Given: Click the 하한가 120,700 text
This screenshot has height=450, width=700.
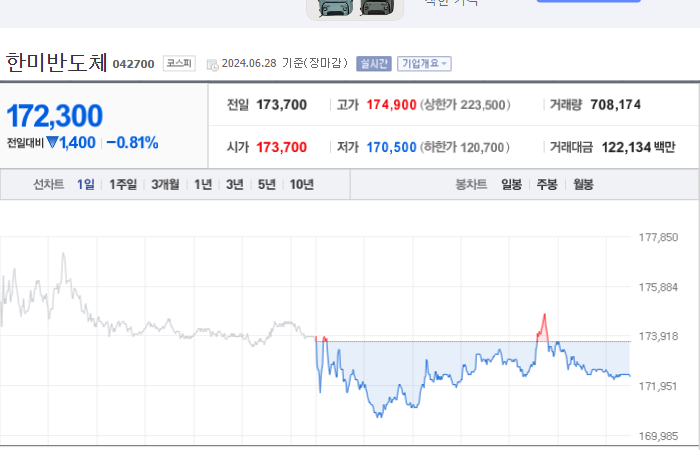Looking at the screenshot, I should coord(465,147).
